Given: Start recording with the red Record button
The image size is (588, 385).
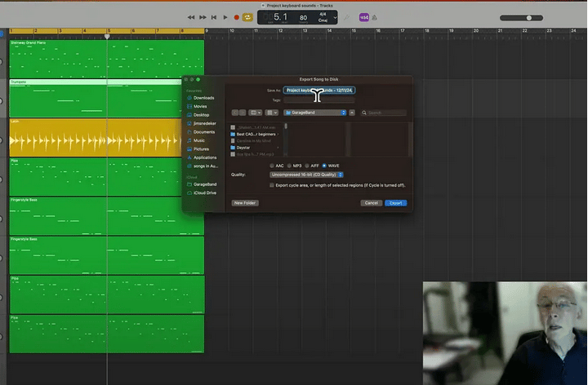Looking at the screenshot, I should pos(237,17).
